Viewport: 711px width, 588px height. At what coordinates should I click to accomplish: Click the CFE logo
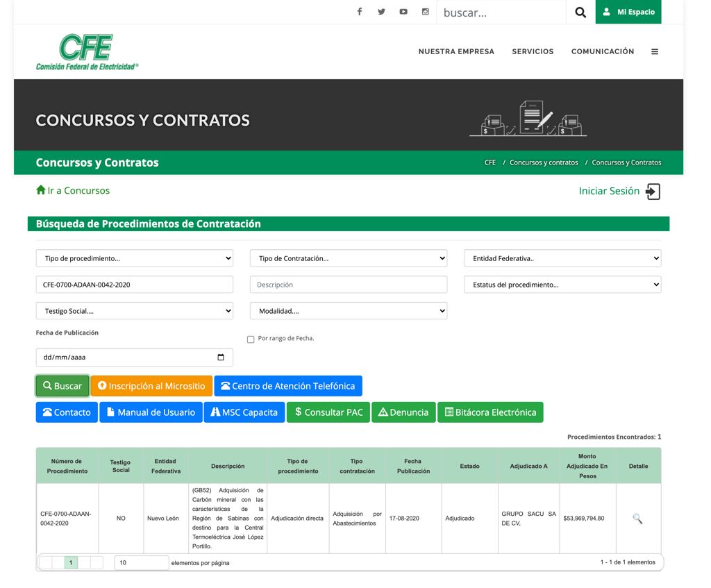pyautogui.click(x=87, y=52)
